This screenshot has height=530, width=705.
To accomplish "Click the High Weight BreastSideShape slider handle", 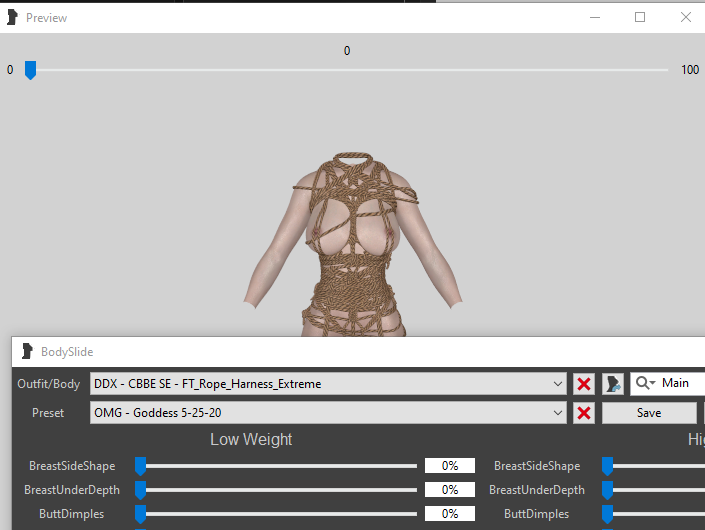I will pos(607,466).
